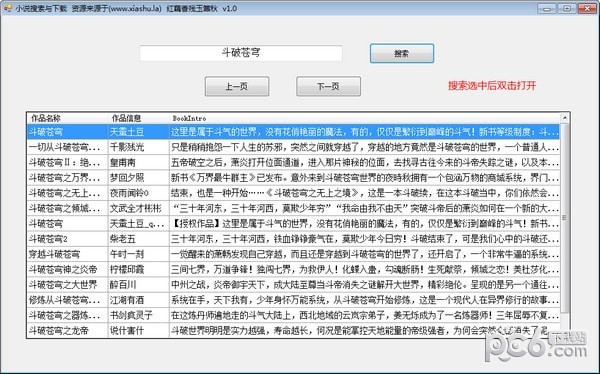Click author cell 醉百川
The image size is (600, 374).
click(x=139, y=285)
